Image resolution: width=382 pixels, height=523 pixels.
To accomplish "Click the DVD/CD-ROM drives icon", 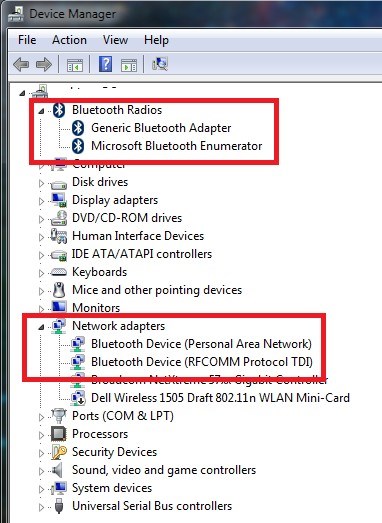I will tap(59, 218).
